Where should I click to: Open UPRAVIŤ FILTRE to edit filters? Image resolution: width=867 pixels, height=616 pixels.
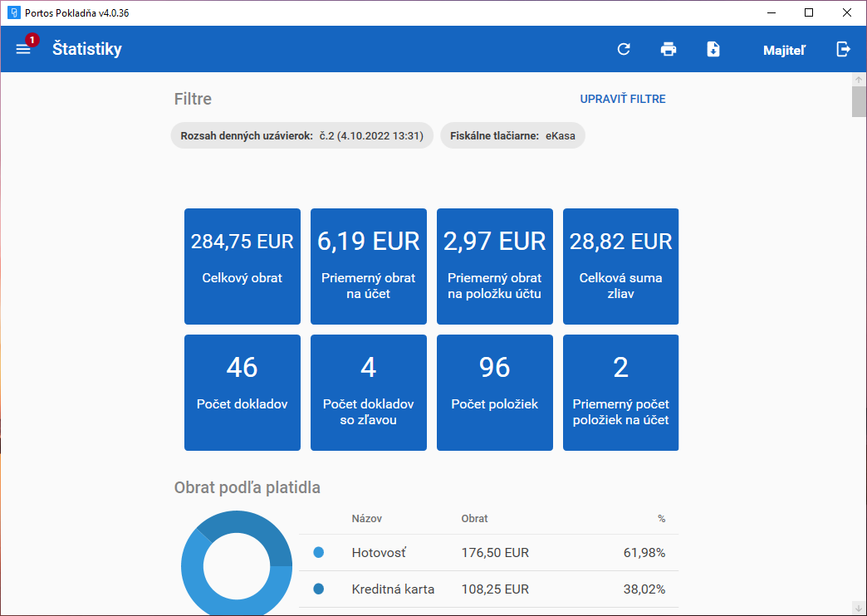coord(623,99)
